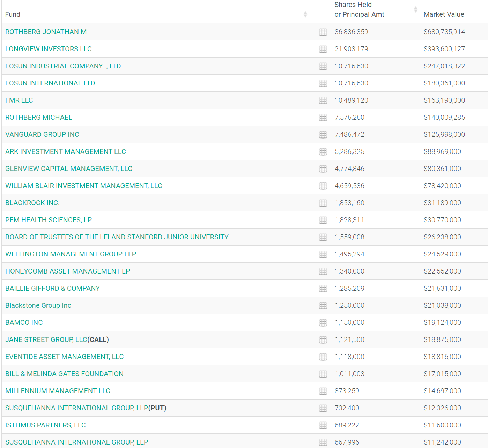488x448 pixels.
Task: Click the grid icon for ROTHBERG MICHAEL
Action: [323, 118]
